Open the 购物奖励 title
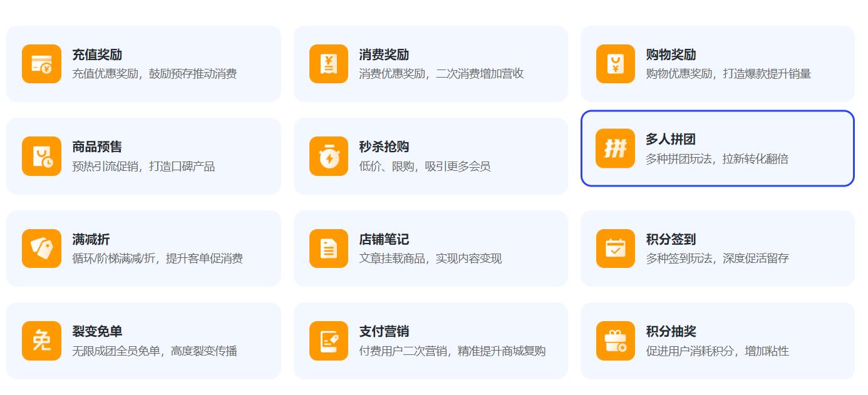This screenshot has width=868, height=395. coord(671,54)
